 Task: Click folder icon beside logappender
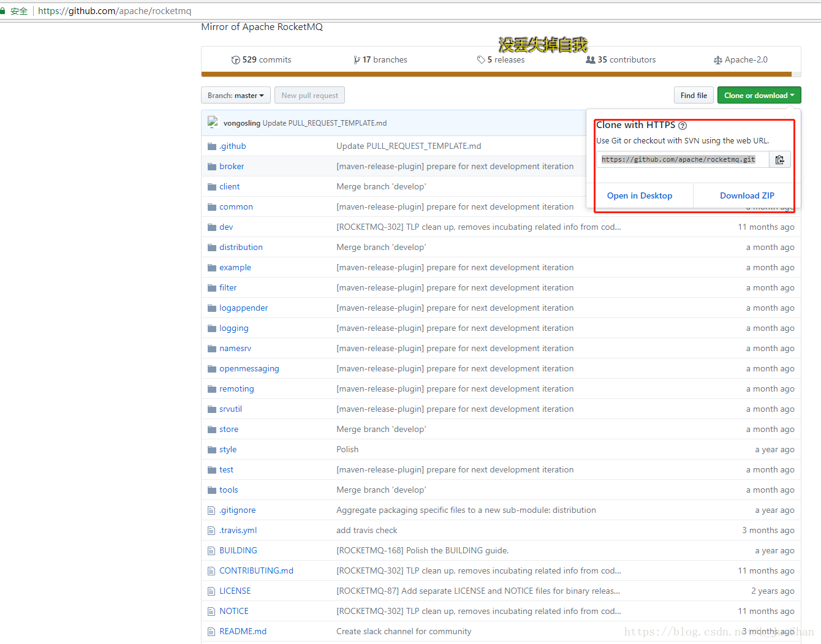(212, 308)
